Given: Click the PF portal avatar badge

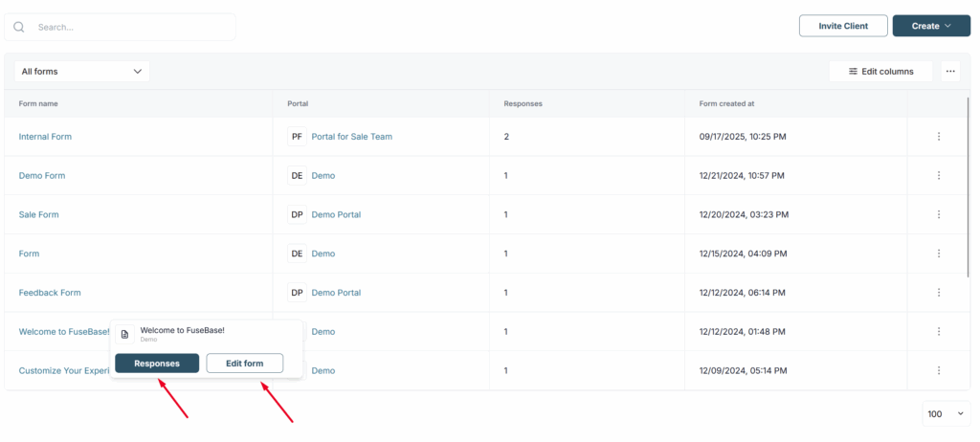Looking at the screenshot, I should pyautogui.click(x=297, y=137).
